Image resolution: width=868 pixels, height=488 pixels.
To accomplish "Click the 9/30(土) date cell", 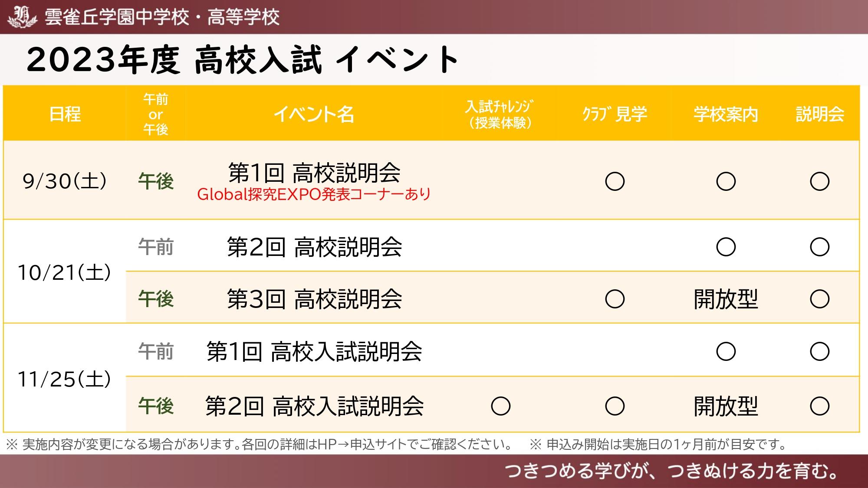I will [x=65, y=181].
